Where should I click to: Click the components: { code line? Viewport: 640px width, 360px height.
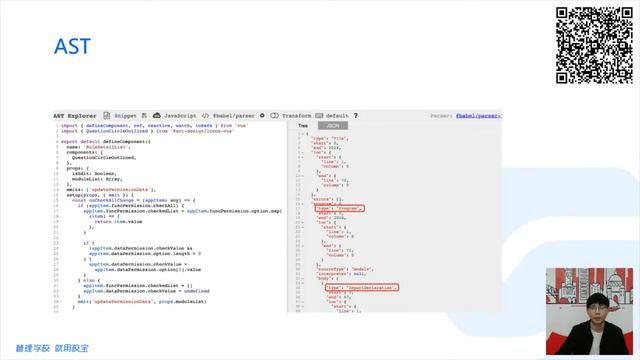click(85, 152)
